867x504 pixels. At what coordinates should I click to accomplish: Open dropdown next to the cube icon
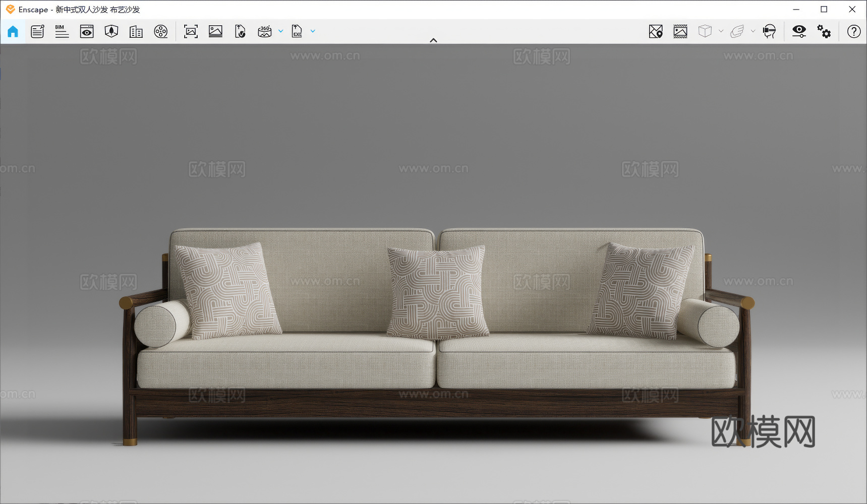coord(721,31)
